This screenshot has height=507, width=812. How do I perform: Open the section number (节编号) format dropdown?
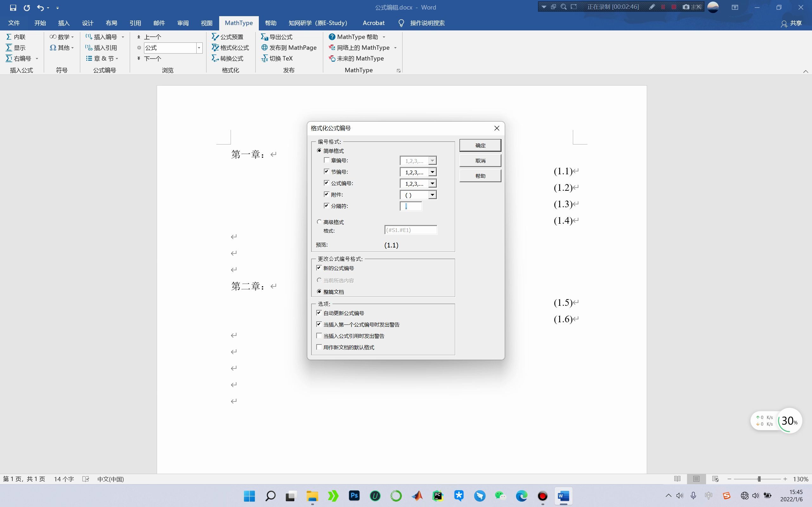433,172
